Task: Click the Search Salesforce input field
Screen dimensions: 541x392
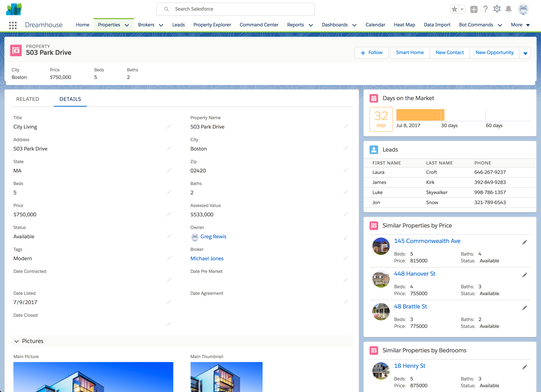Action: pyautogui.click(x=236, y=9)
